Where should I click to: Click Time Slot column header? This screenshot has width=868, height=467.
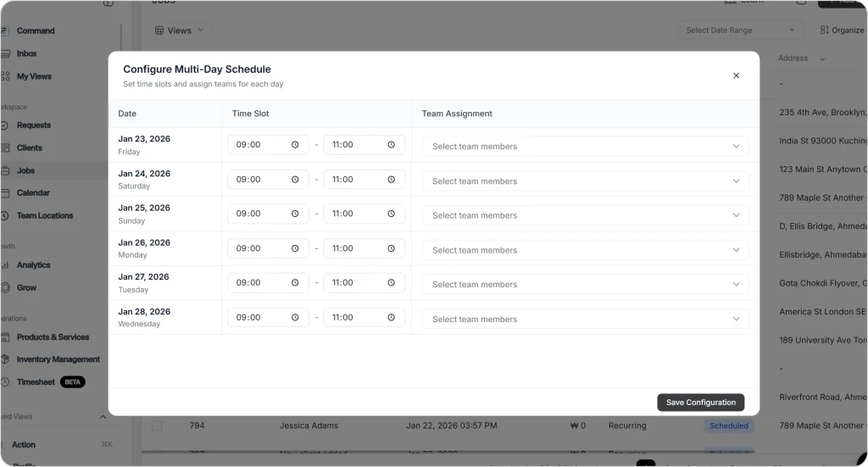[x=250, y=114]
